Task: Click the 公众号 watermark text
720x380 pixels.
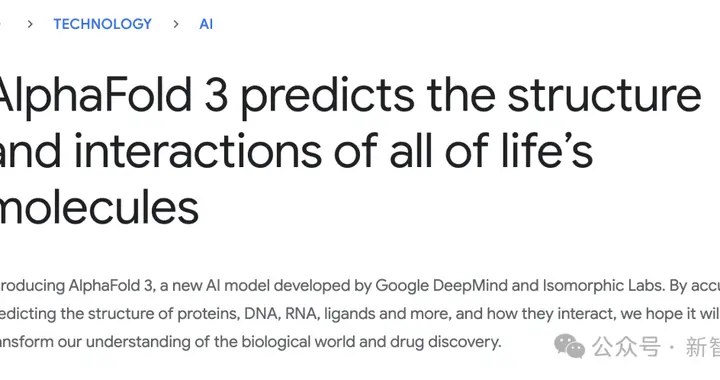Action: [626, 346]
